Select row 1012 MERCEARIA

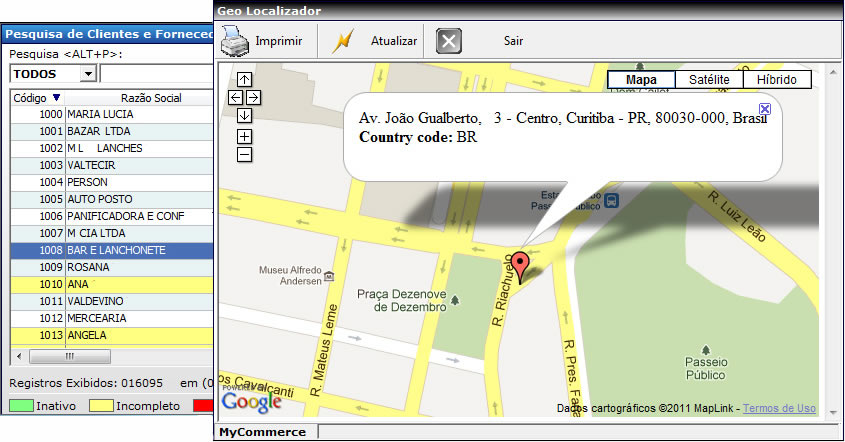pyautogui.click(x=112, y=318)
